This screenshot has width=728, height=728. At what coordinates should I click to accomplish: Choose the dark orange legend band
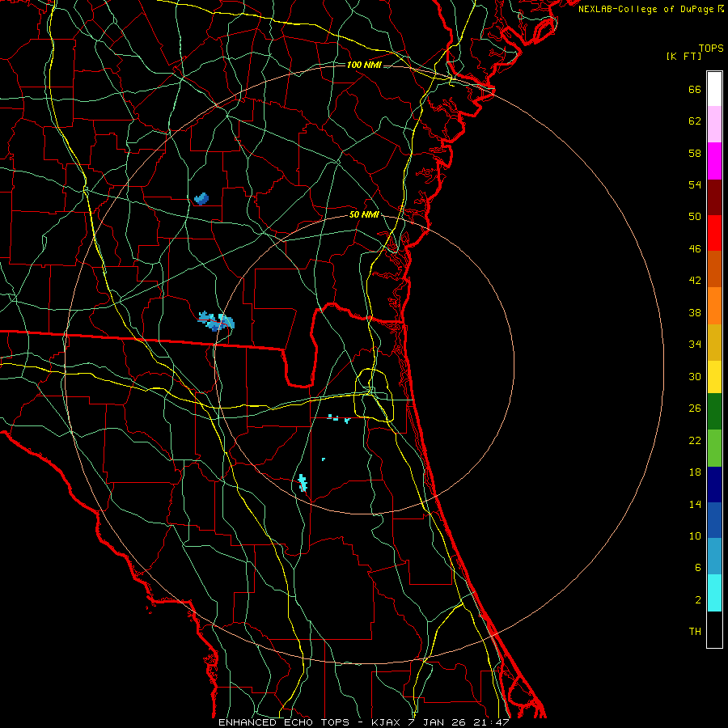[x=714, y=269]
